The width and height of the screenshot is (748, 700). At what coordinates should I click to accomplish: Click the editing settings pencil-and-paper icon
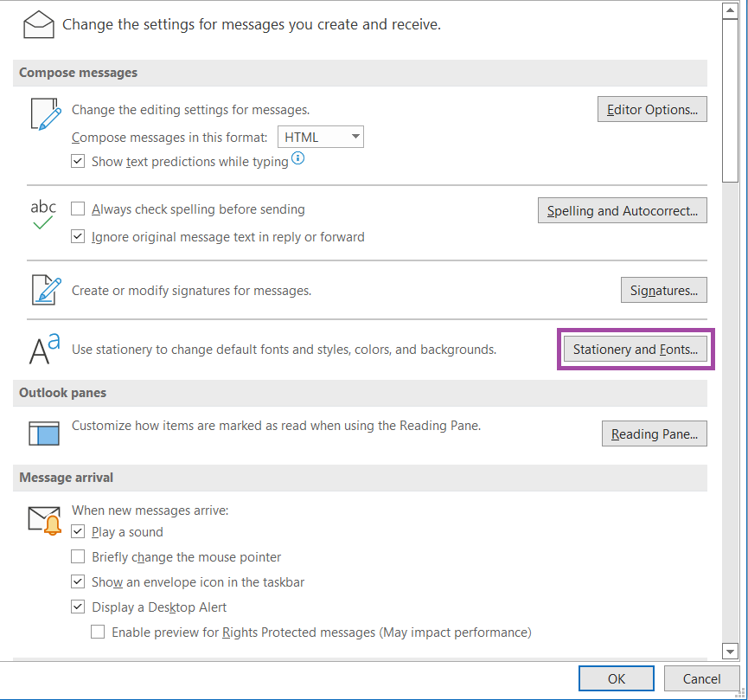(x=43, y=112)
